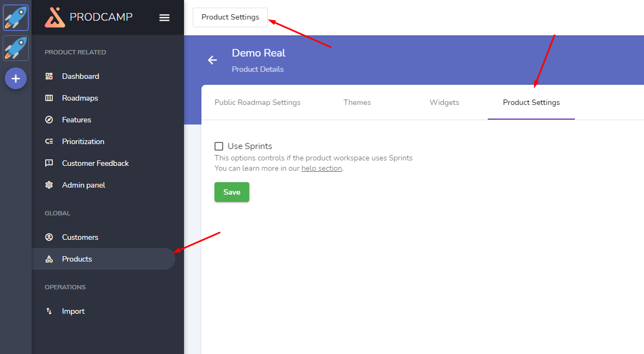Screen dimensions: 644x354
Task: Click the Use Sprints label text
Action: (250, 146)
